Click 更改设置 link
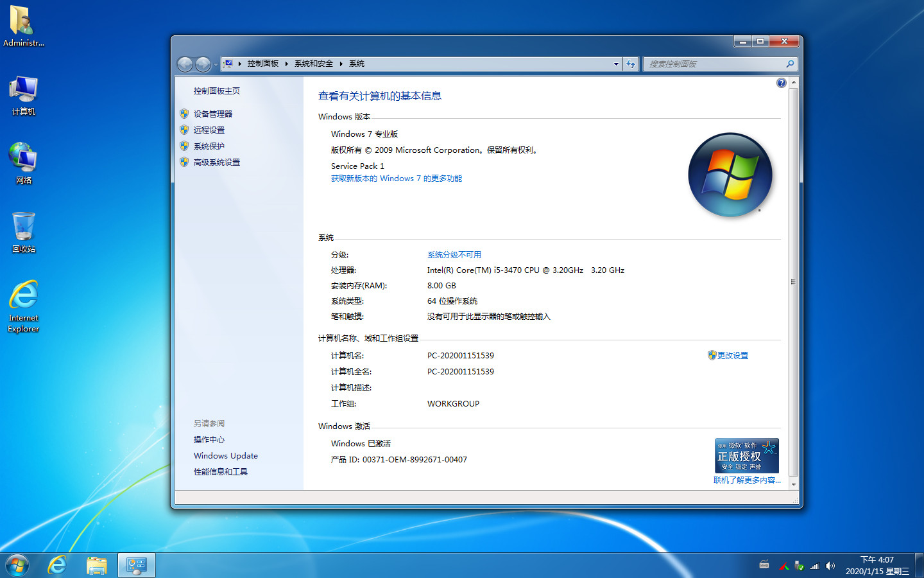The image size is (924, 578). (733, 355)
